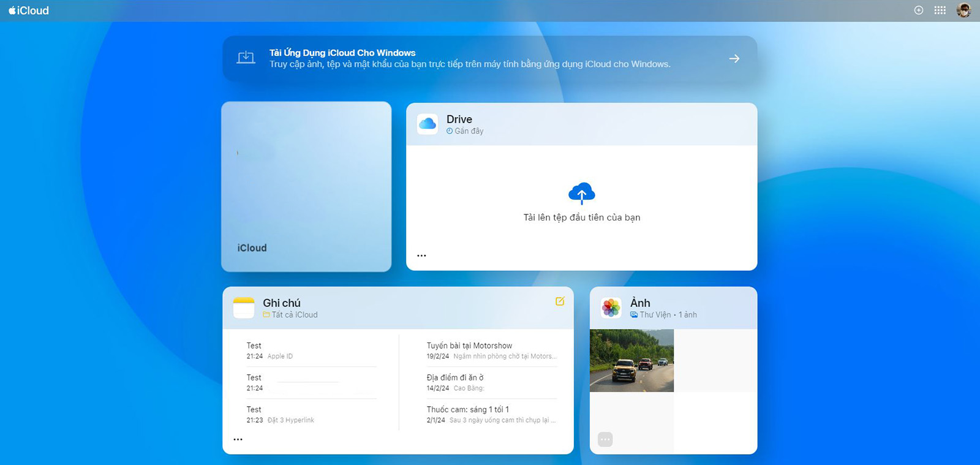Click the iCloud logo in the header
This screenshot has height=465, width=980.
coord(29,10)
